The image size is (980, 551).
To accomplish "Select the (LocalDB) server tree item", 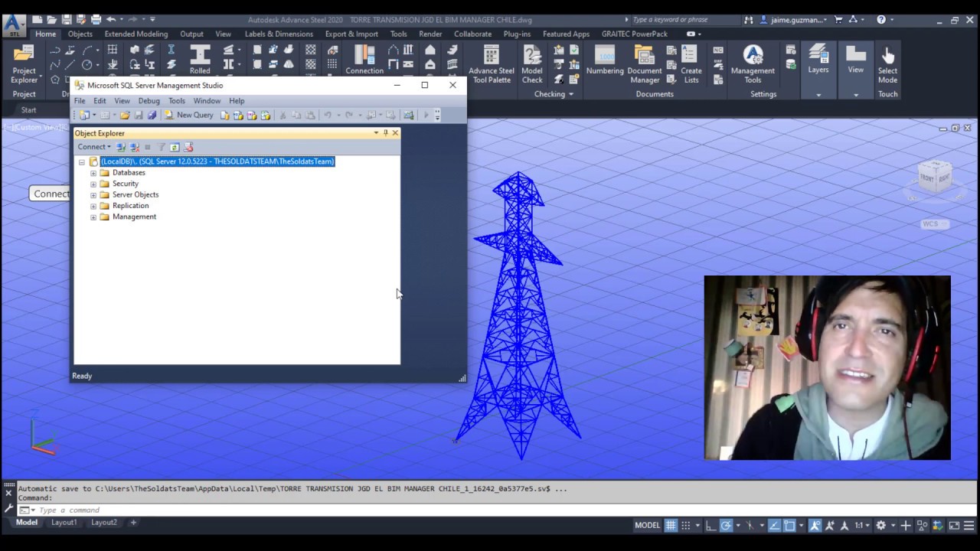I will [217, 161].
